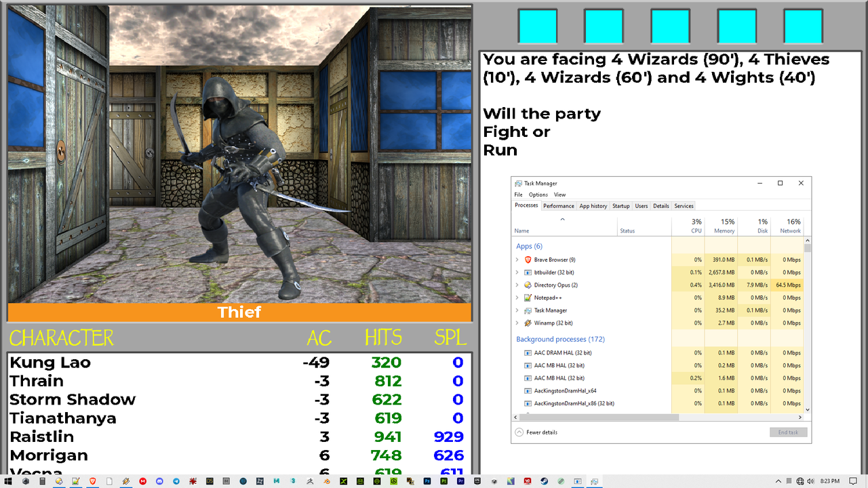The width and height of the screenshot is (868, 488).
Task: Open Telegram from the taskbar
Action: [x=176, y=481]
